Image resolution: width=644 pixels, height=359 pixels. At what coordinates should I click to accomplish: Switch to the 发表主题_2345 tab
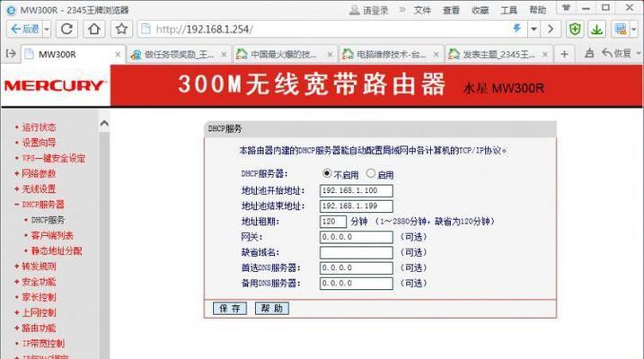point(498,54)
